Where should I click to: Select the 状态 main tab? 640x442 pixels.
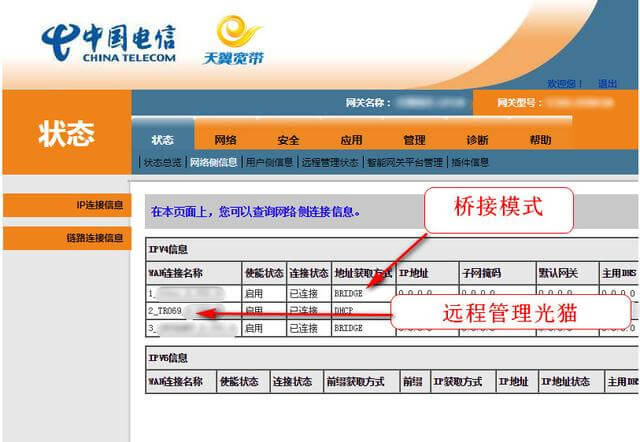pyautogui.click(x=162, y=140)
